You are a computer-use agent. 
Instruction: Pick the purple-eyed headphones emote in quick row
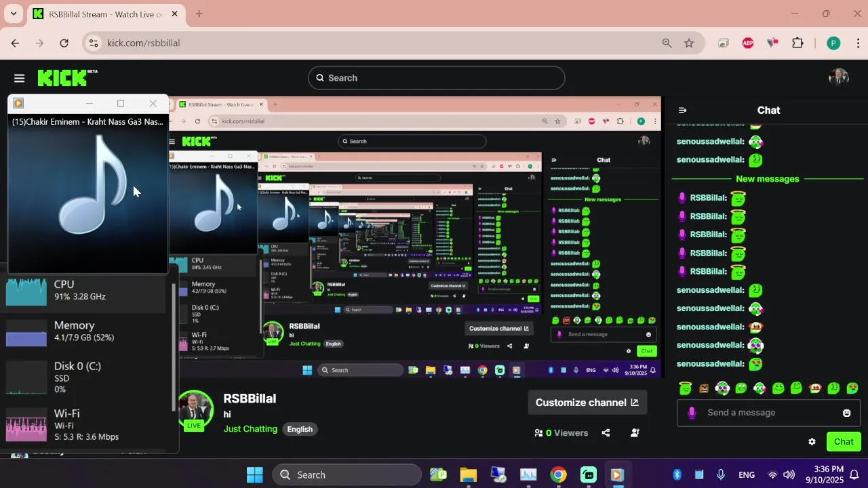click(x=722, y=388)
